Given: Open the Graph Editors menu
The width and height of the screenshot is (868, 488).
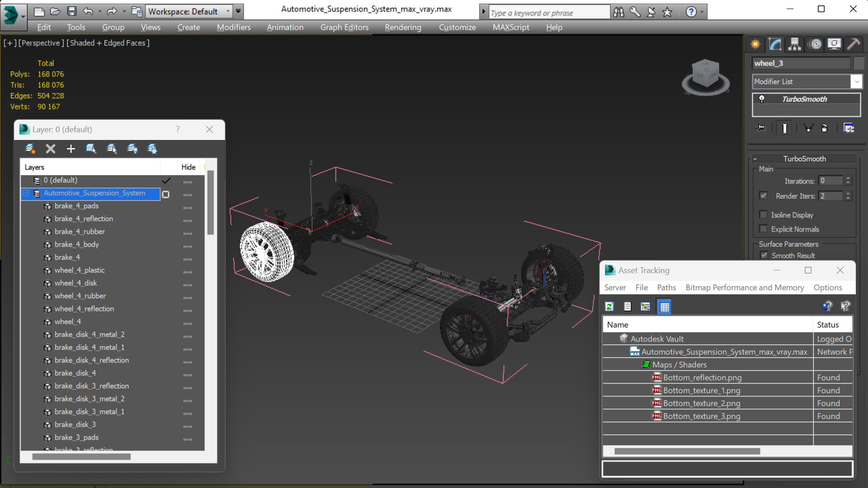Looking at the screenshot, I should [x=344, y=27].
